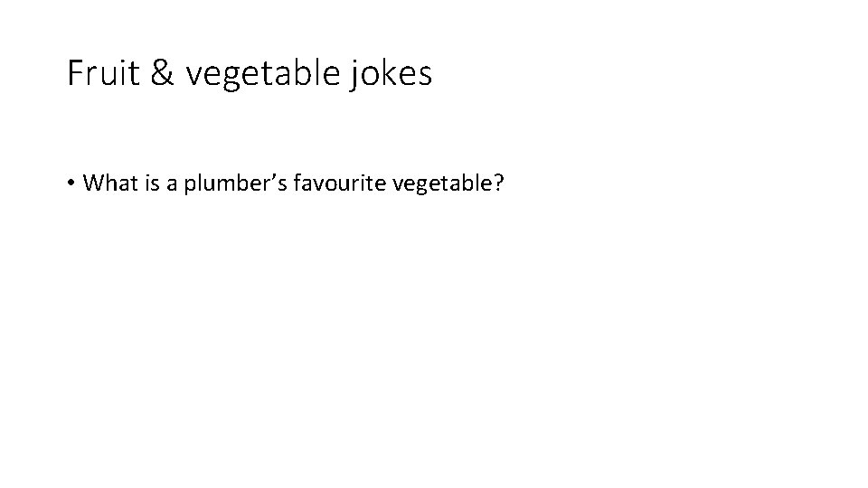
Task: Click the bullet point marker before 'What'
Action: (x=71, y=183)
